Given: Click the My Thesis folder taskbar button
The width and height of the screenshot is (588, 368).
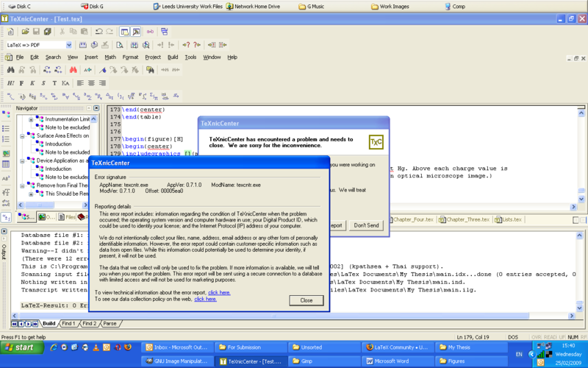Looking at the screenshot, I should (471, 347).
